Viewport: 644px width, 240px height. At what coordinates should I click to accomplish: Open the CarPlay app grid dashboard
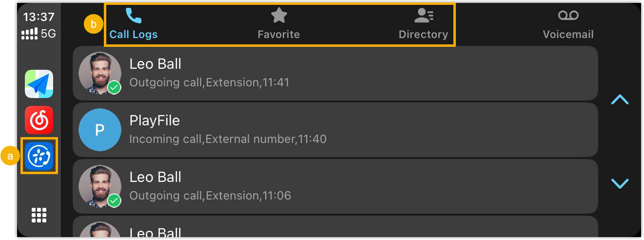(x=39, y=215)
